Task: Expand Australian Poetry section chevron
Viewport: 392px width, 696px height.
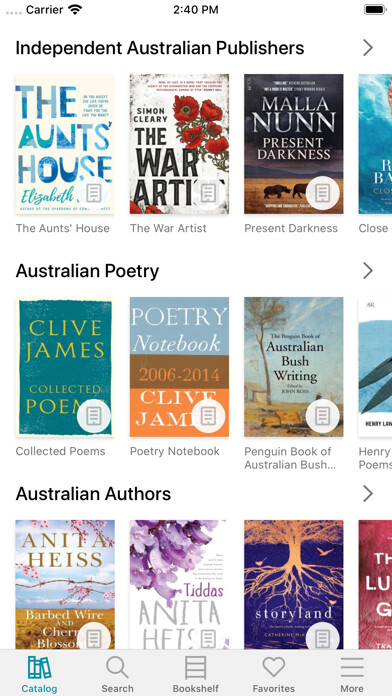Action: [368, 270]
